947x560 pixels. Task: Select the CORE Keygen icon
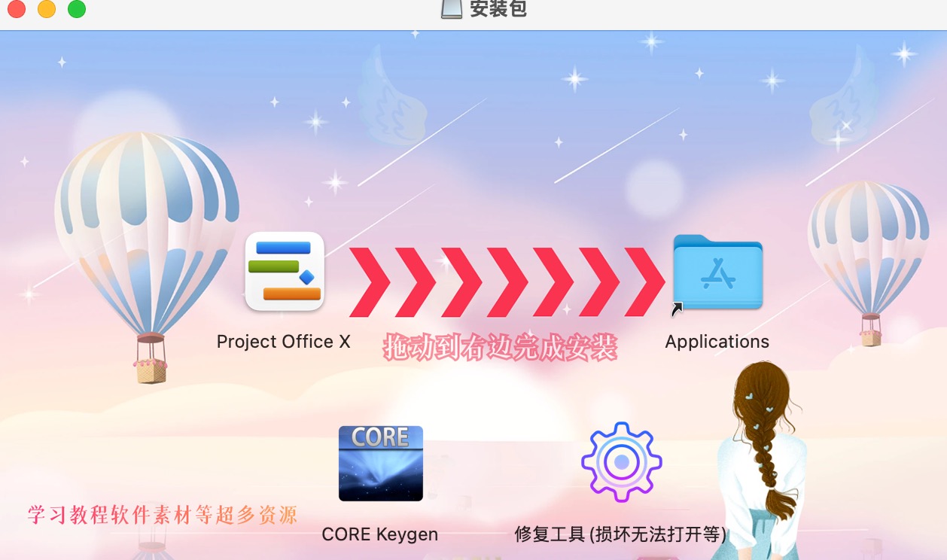[380, 464]
